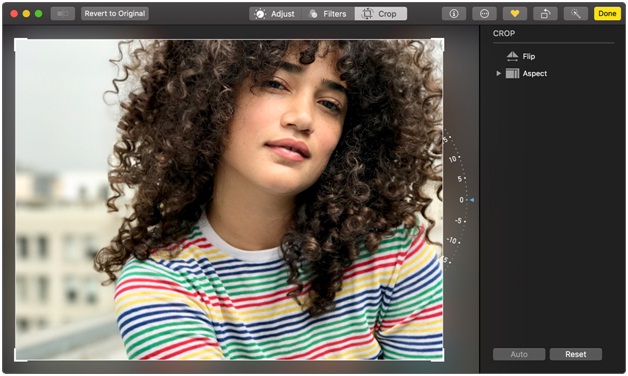Toggle the before/after comparison view button
Screen dimensions: 628x376
tap(63, 14)
